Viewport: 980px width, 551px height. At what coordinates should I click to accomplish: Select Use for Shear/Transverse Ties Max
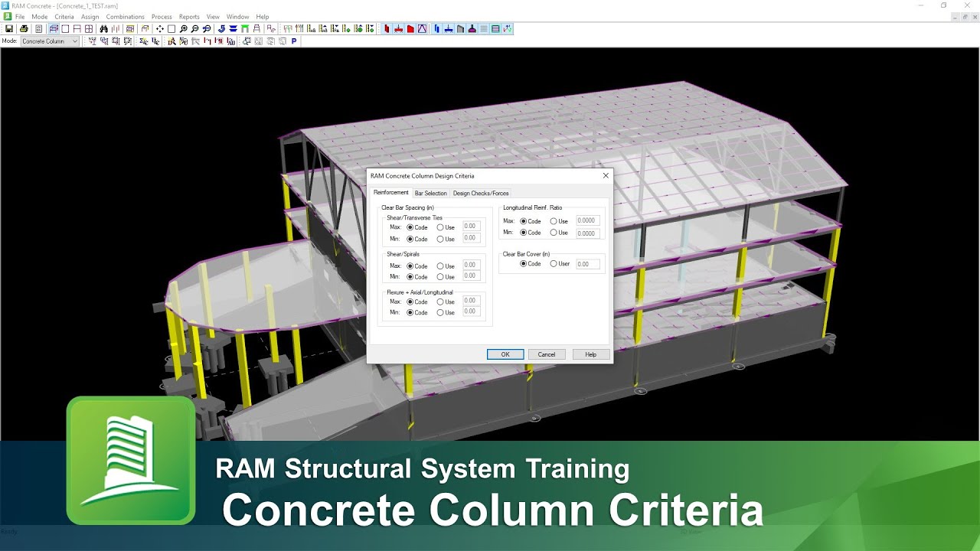(x=446, y=227)
